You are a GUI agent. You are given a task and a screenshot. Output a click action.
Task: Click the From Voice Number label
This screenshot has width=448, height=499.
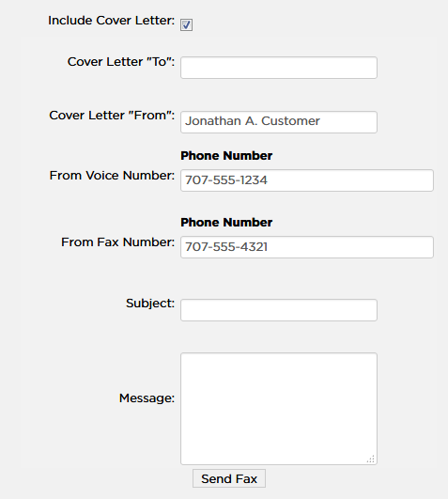coord(112,176)
